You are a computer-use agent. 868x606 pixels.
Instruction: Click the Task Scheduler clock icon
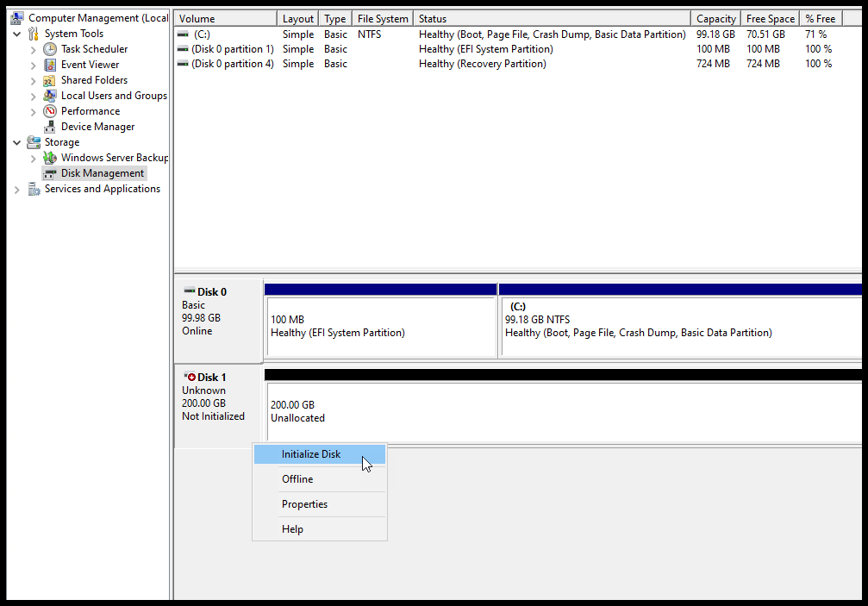50,49
